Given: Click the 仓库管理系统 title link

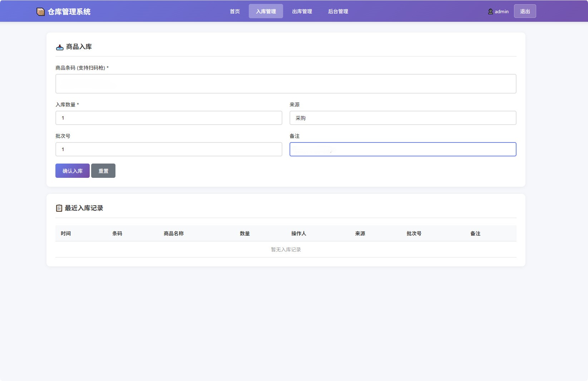Looking at the screenshot, I should point(69,12).
